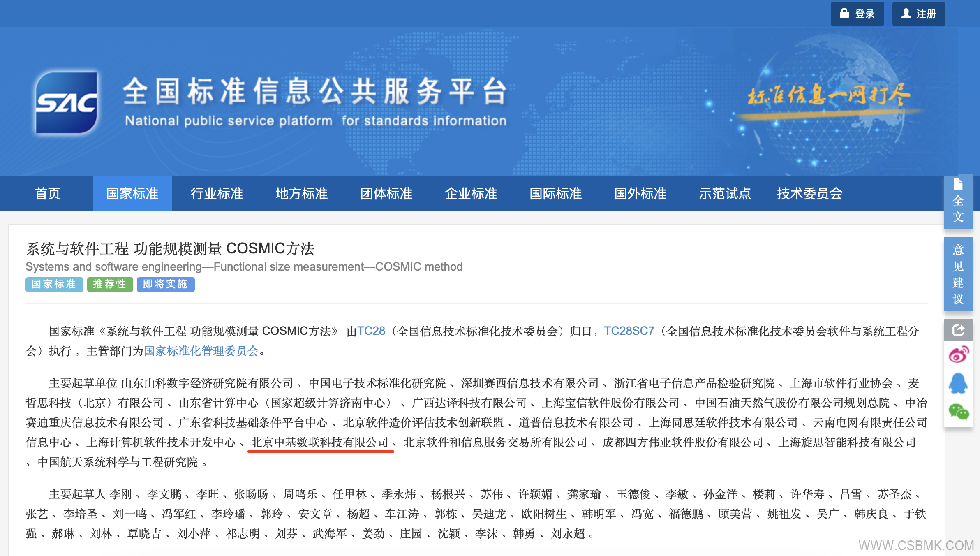
Task: Click the share arrow icon in sidebar
Action: point(958,330)
